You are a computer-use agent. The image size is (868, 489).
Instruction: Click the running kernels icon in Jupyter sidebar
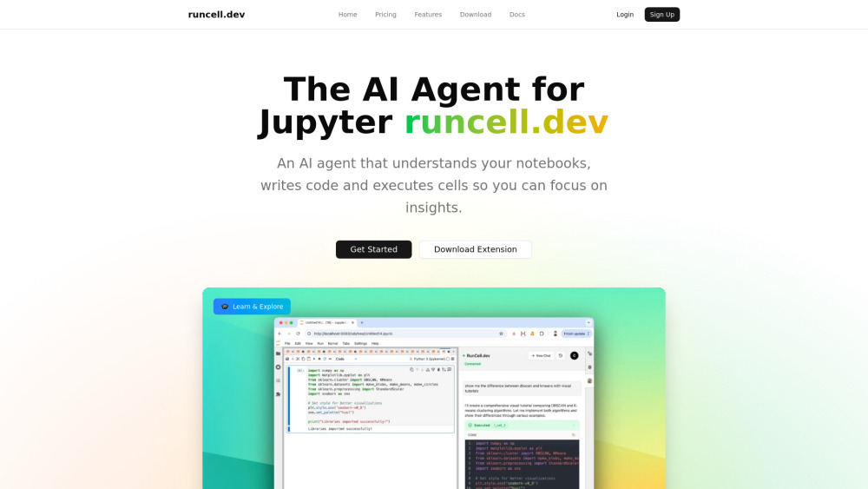[x=278, y=367]
